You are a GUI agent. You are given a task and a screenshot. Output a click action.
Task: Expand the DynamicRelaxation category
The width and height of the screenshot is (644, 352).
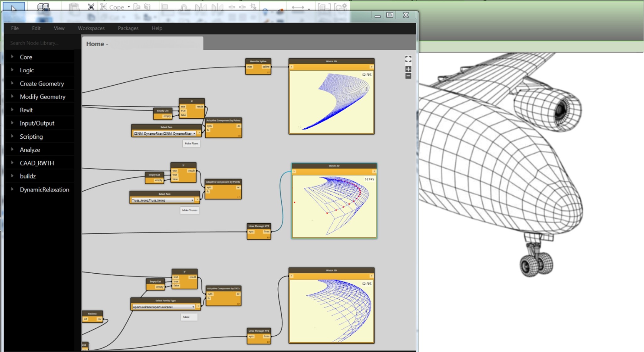click(x=44, y=189)
